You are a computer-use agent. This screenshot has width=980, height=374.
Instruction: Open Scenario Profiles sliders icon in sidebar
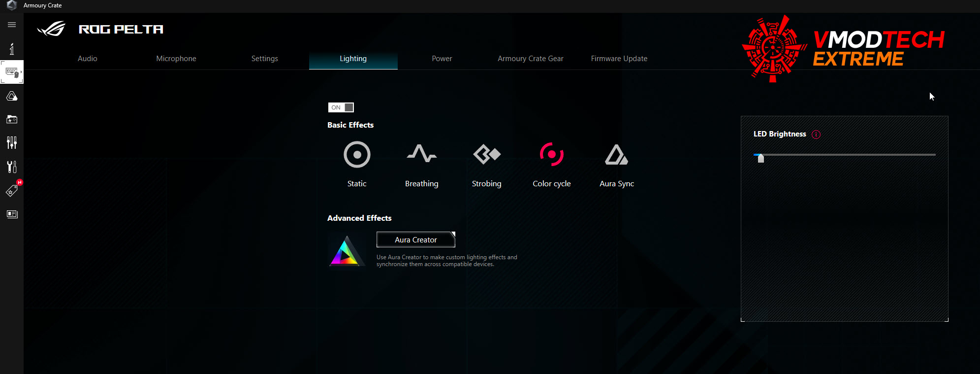[x=12, y=143]
